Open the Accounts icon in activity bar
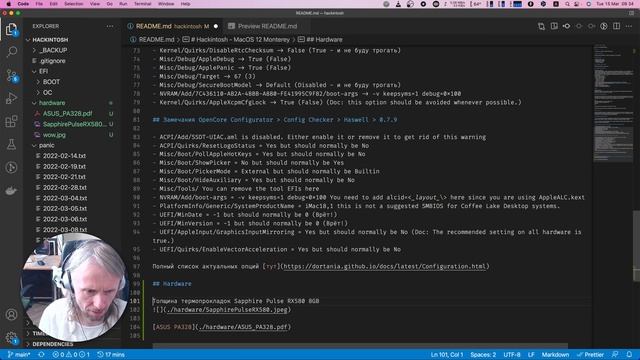This screenshot has width=640, height=360. tap(11, 315)
